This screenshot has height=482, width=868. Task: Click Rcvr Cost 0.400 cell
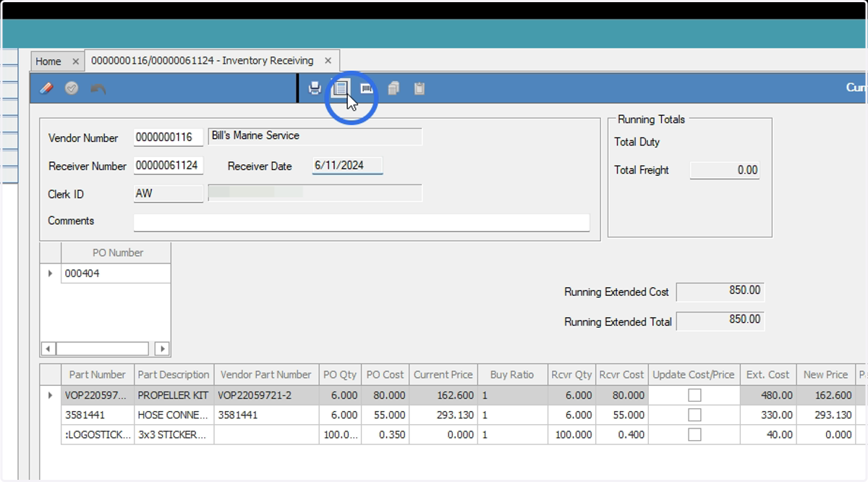[621, 434]
